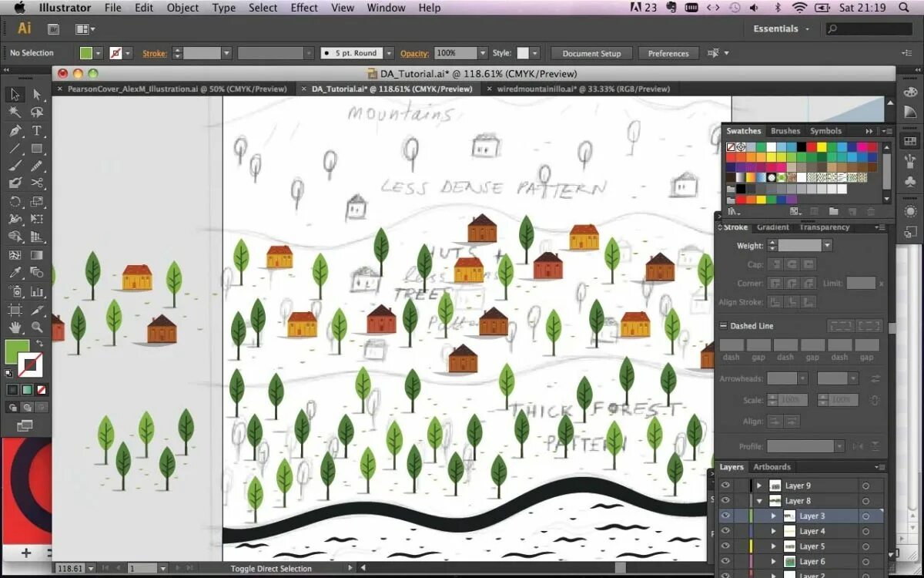Open the Effect menu
Viewport: 924px width, 578px height.
point(303,8)
